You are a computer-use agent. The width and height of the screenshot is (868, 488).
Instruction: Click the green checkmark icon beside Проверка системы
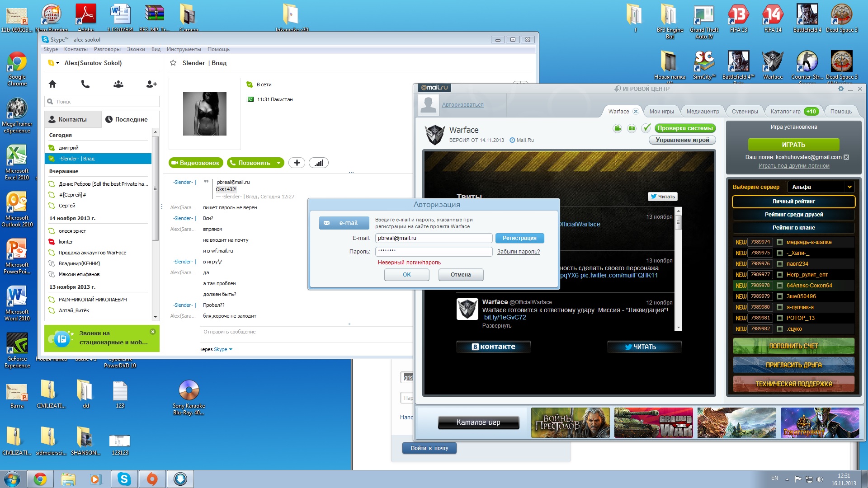(646, 128)
